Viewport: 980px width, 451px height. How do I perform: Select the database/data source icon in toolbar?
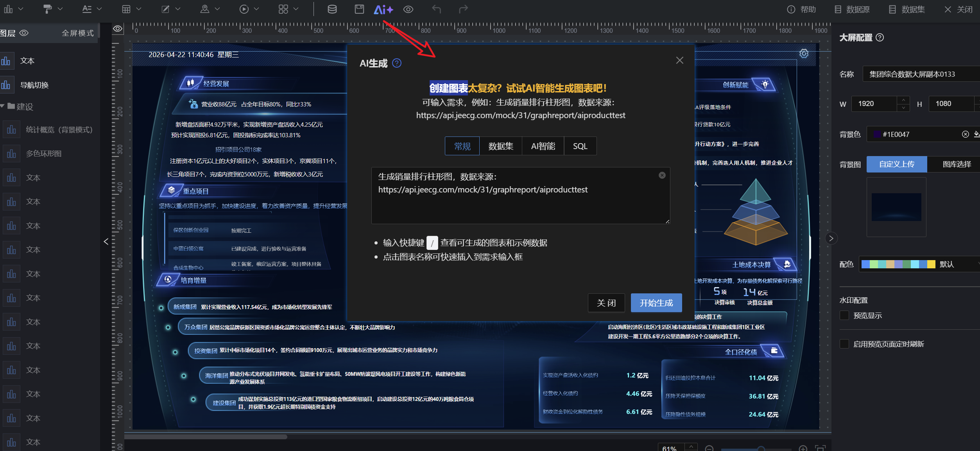click(x=332, y=9)
